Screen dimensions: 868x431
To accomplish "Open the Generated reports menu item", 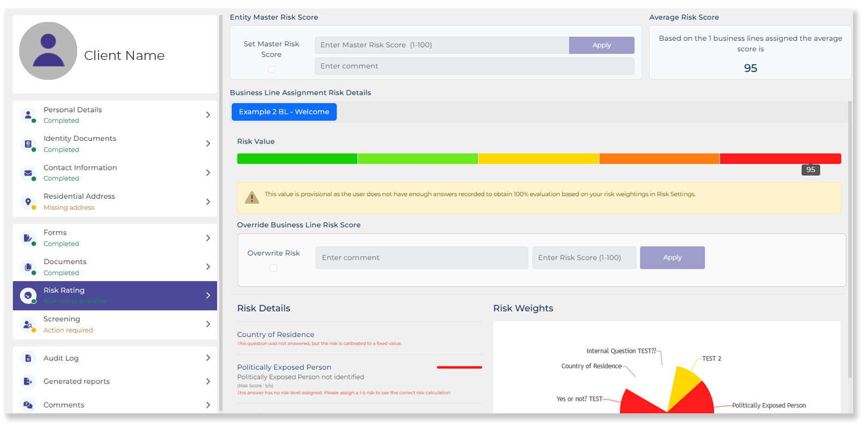I will tap(115, 381).
